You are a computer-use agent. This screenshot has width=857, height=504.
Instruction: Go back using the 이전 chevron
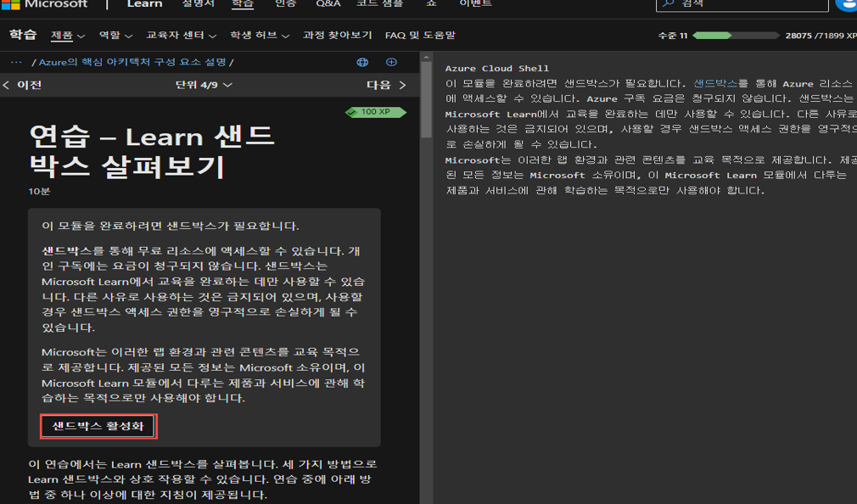6,85
